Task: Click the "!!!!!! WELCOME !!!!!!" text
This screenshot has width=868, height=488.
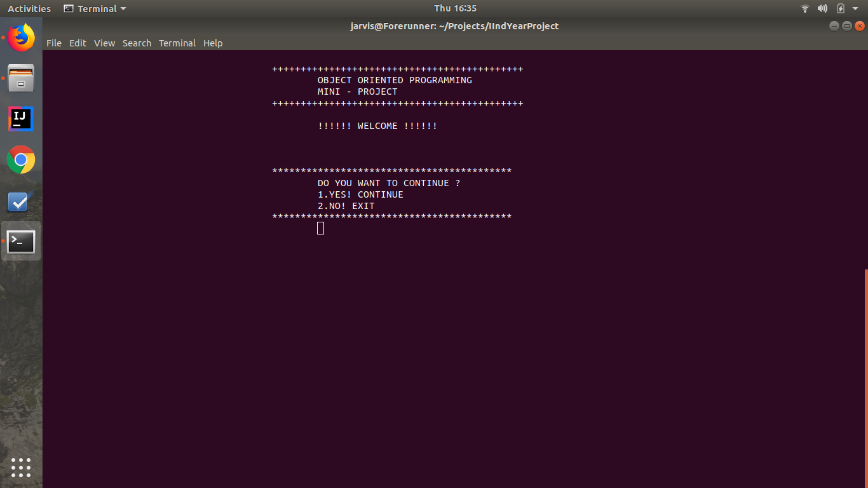Action: 377,126
